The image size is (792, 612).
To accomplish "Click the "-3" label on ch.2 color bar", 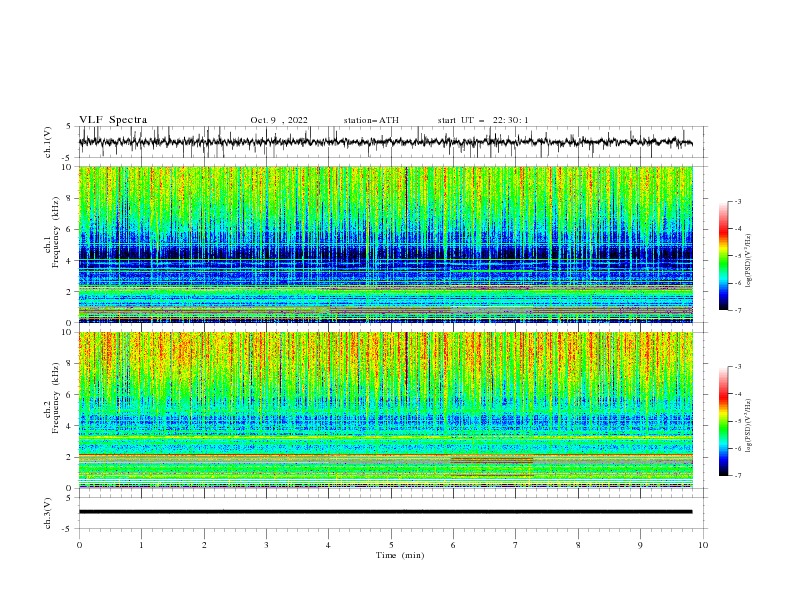I will (738, 367).
